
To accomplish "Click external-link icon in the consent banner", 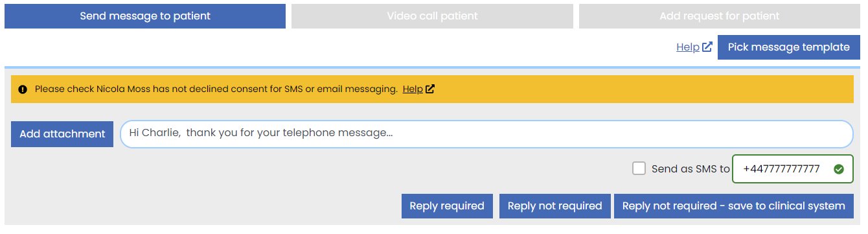I will point(430,89).
